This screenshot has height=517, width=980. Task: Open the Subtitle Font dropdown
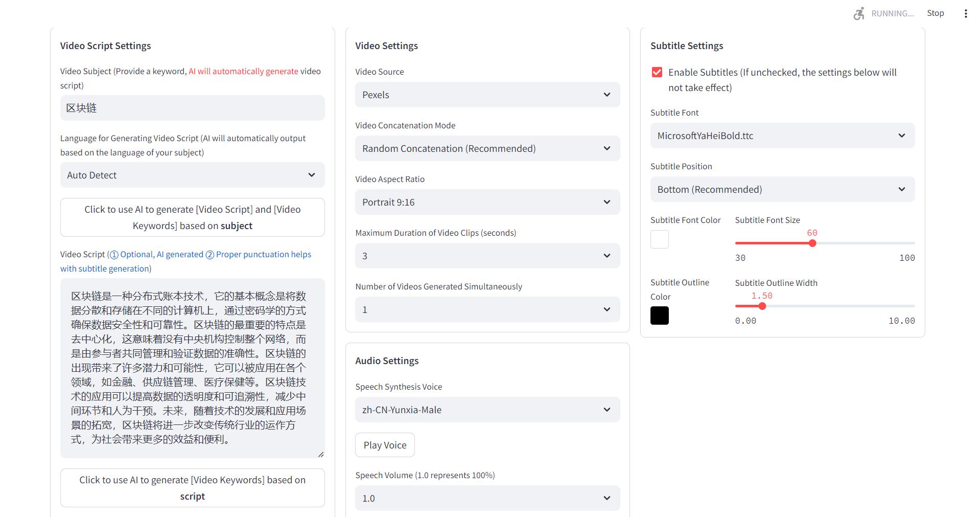point(782,136)
